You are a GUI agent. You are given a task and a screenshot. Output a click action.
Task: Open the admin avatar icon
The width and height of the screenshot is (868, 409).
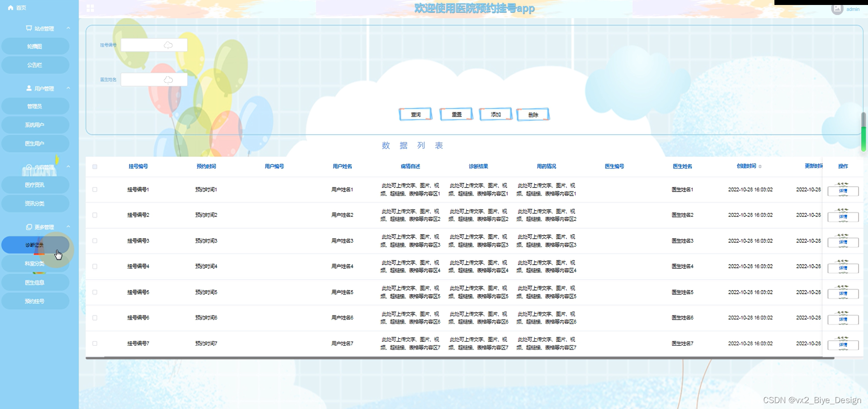[x=837, y=9]
